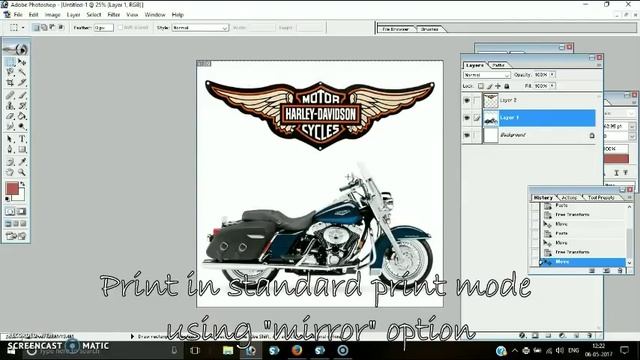Viewport: 640px width, 360px height.
Task: Hide Layer 2 with eye icon
Action: coord(467,100)
